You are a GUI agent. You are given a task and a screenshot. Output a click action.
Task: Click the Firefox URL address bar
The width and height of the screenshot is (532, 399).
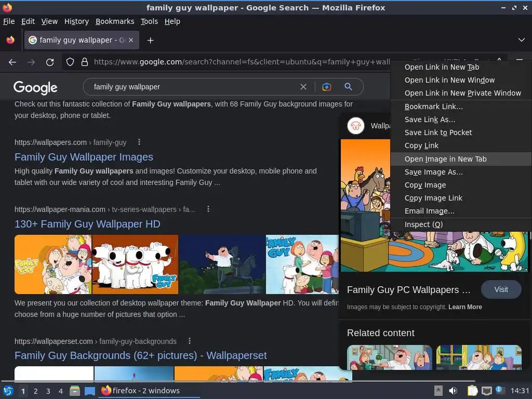click(x=242, y=62)
